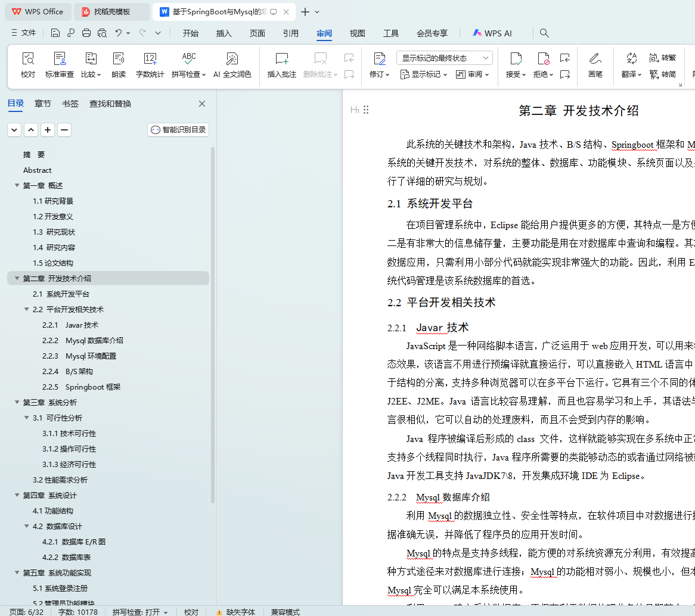The width and height of the screenshot is (695, 616).
Task: Switch to the 书签 sidebar tab
Action: coord(70,104)
